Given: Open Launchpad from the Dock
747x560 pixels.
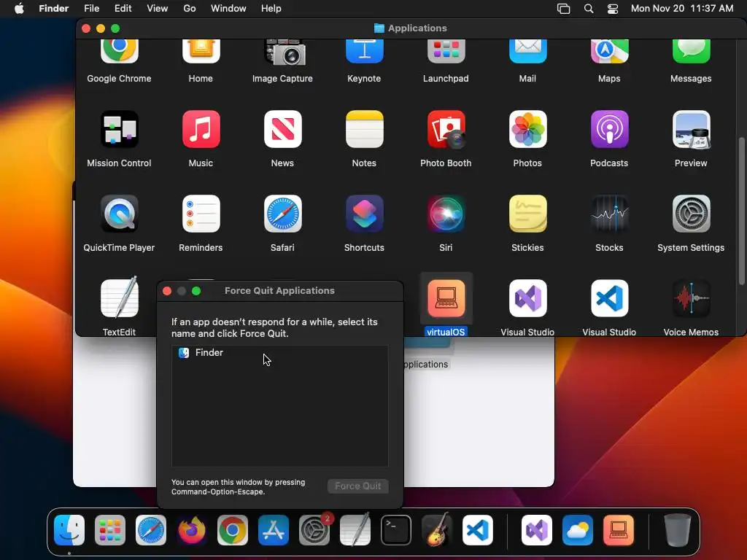Looking at the screenshot, I should coord(110,530).
